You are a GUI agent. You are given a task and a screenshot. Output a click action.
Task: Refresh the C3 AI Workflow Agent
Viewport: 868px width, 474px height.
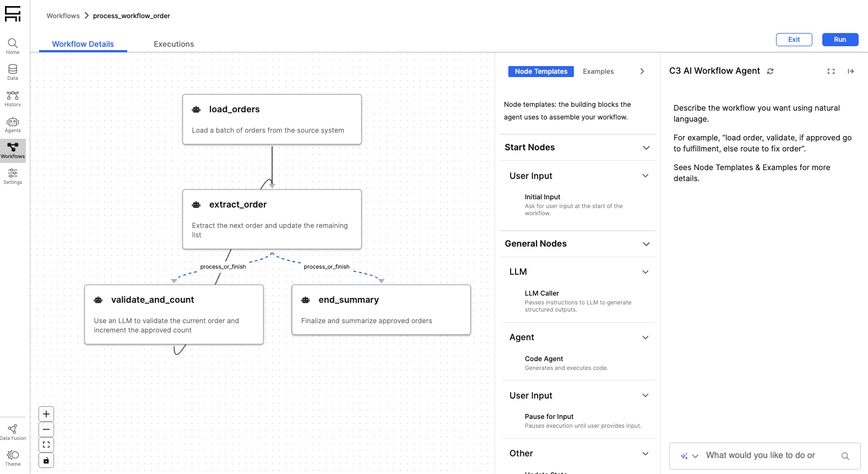770,71
